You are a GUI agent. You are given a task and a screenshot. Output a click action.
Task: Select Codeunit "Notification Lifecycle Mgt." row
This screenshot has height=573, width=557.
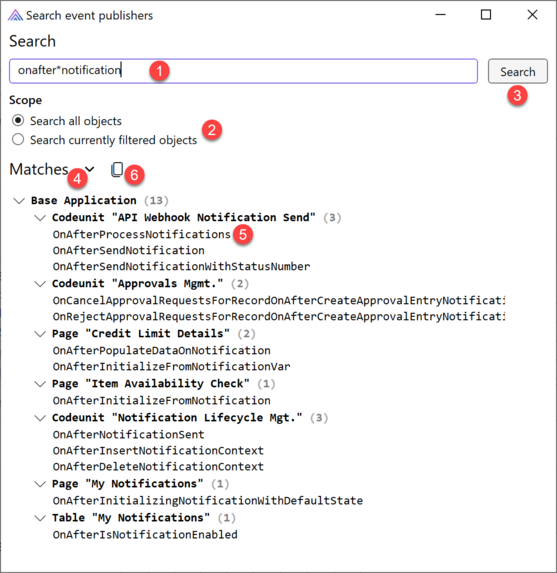[190, 418]
